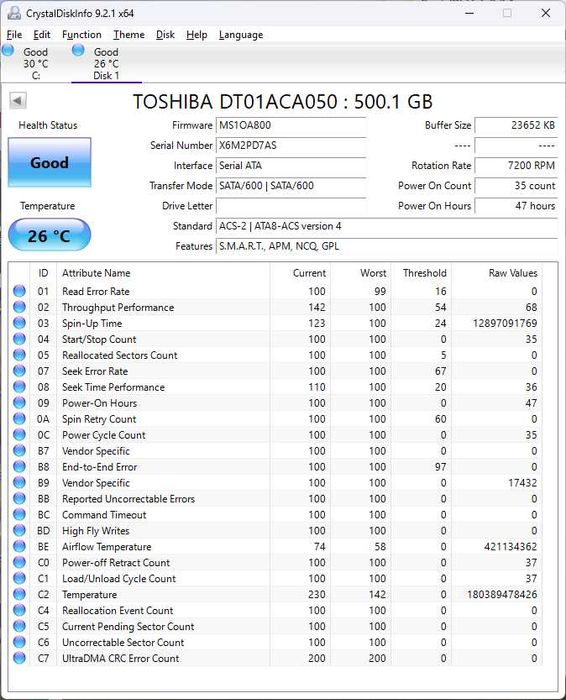The width and height of the screenshot is (566, 700).
Task: Switch to the C: drive tab
Action: (x=35, y=63)
